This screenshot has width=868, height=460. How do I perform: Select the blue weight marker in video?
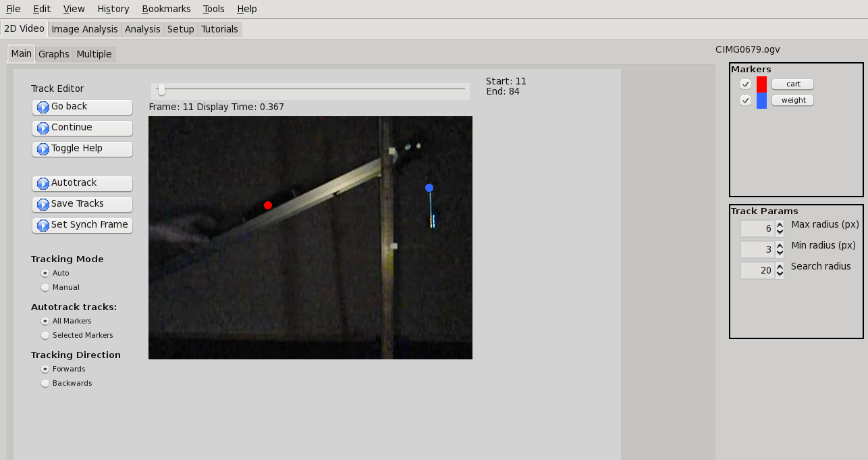pos(429,188)
